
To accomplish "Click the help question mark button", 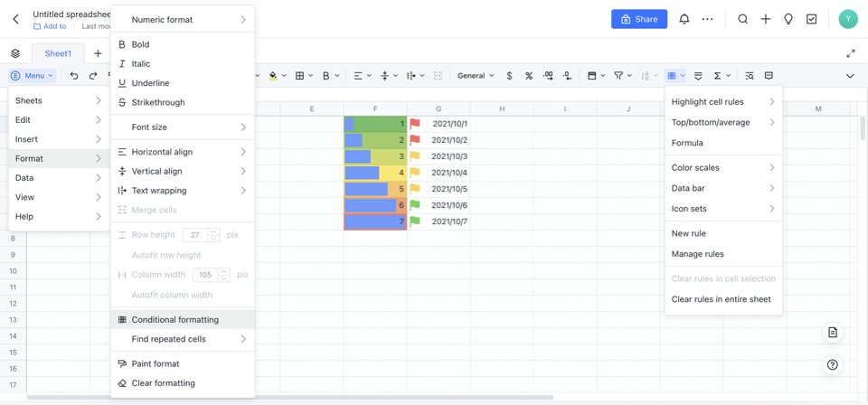I will [x=833, y=364].
